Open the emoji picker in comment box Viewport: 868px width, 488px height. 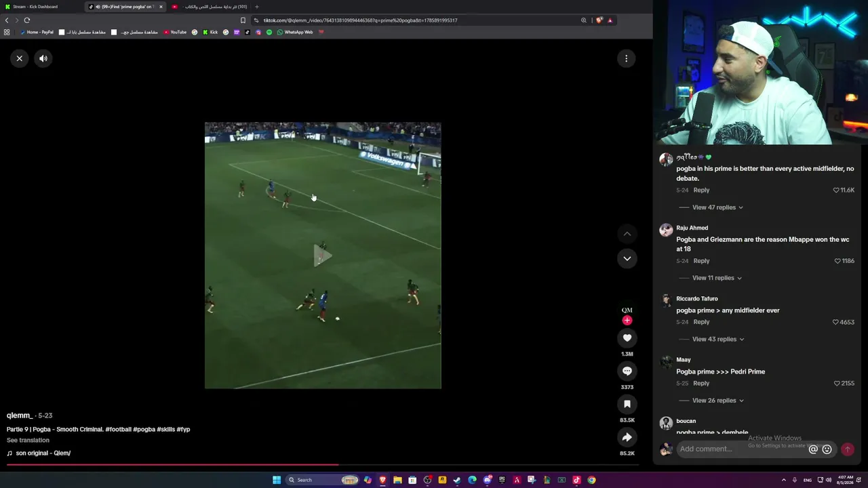(x=827, y=449)
